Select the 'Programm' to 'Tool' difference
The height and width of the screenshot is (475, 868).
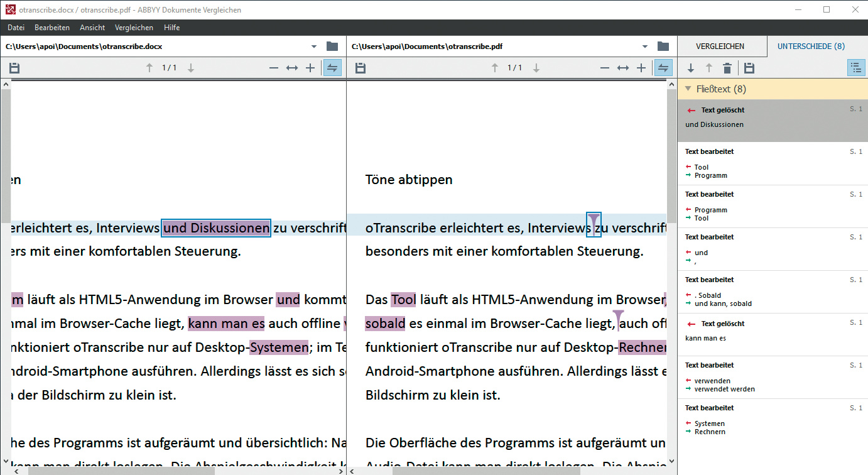click(773, 206)
